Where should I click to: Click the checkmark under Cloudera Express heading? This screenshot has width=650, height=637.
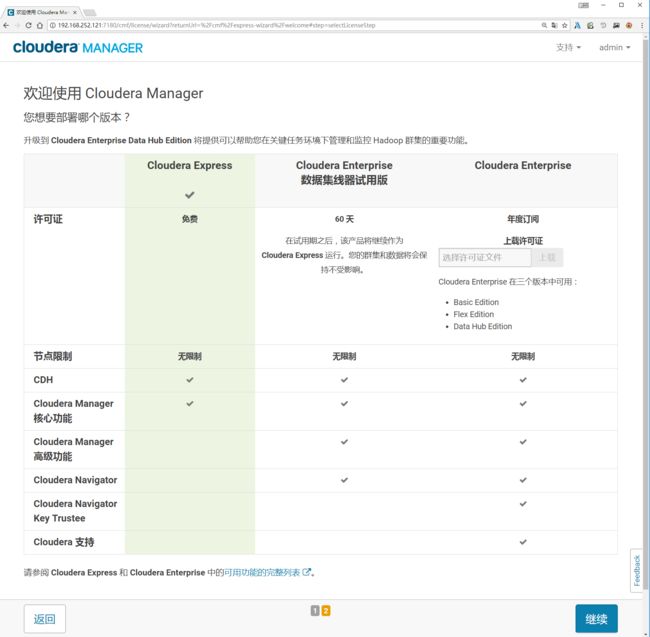click(x=189, y=195)
